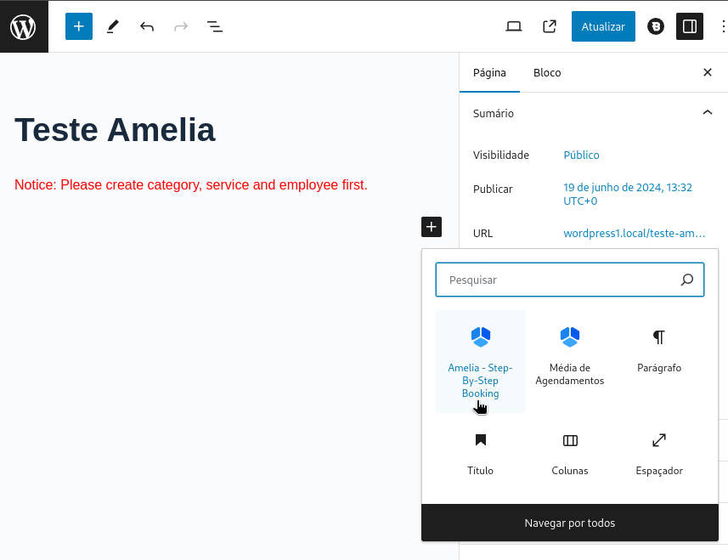Redo the reverted change
This screenshot has width=728, height=560.
[181, 26]
